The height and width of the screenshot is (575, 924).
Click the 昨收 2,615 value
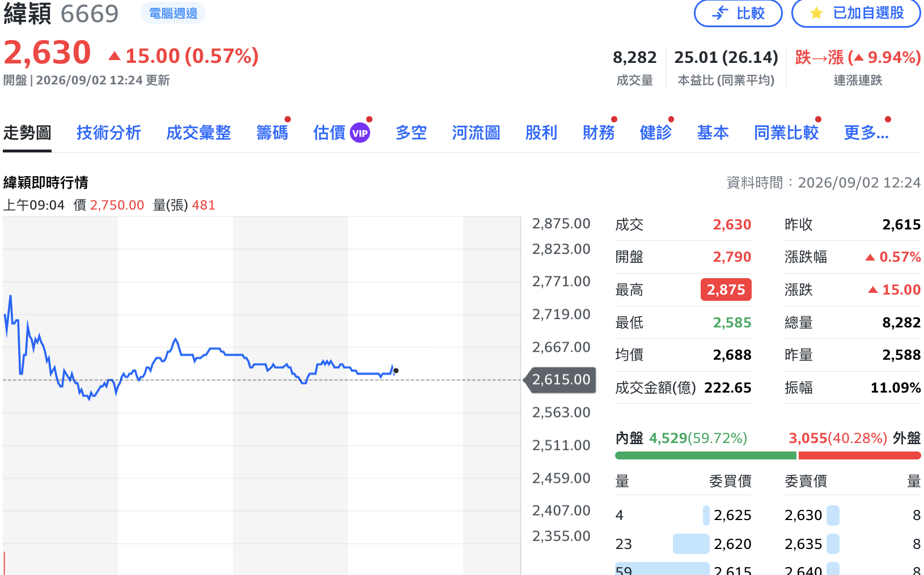tap(901, 224)
